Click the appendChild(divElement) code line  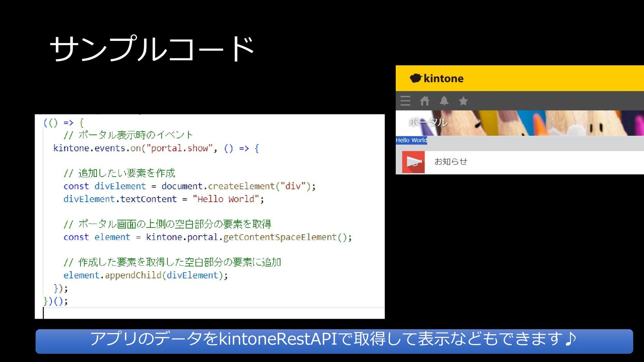coord(146,276)
